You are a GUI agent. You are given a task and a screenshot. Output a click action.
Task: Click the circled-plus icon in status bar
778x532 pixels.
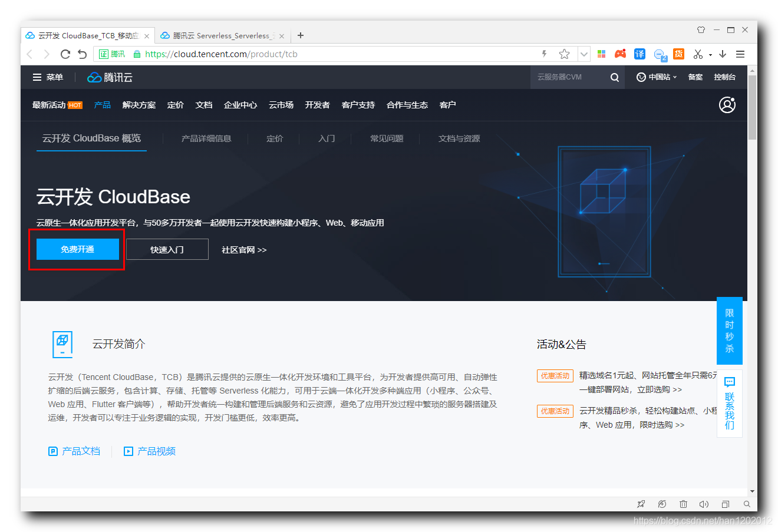662,504
